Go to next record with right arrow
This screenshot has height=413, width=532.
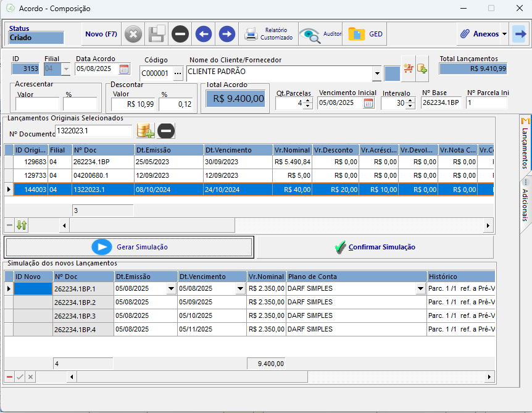click(x=227, y=34)
